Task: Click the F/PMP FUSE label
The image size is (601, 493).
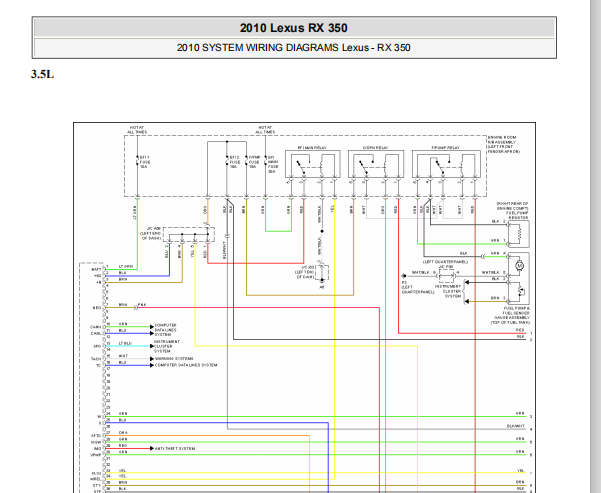Action: coord(255,162)
